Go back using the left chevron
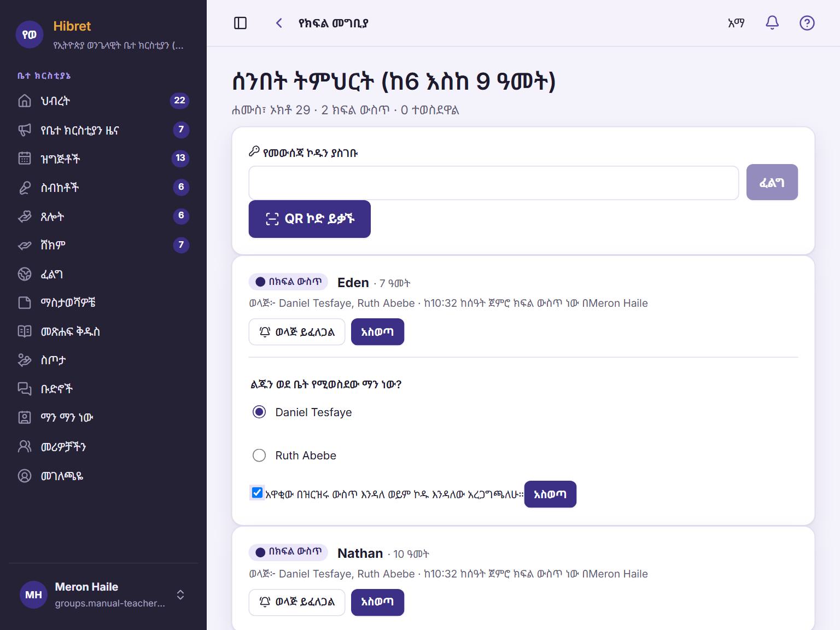The width and height of the screenshot is (840, 630). [x=279, y=23]
